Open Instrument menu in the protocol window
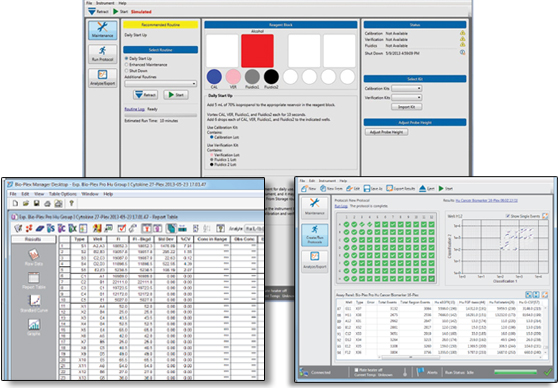Screen dimensions: 558x388 click(327, 181)
